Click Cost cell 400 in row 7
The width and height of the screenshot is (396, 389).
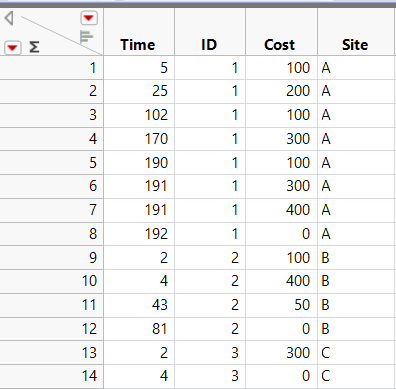point(282,210)
